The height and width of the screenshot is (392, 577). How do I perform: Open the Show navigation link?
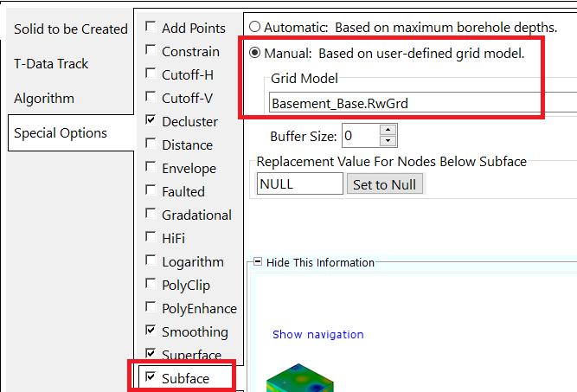(x=317, y=335)
